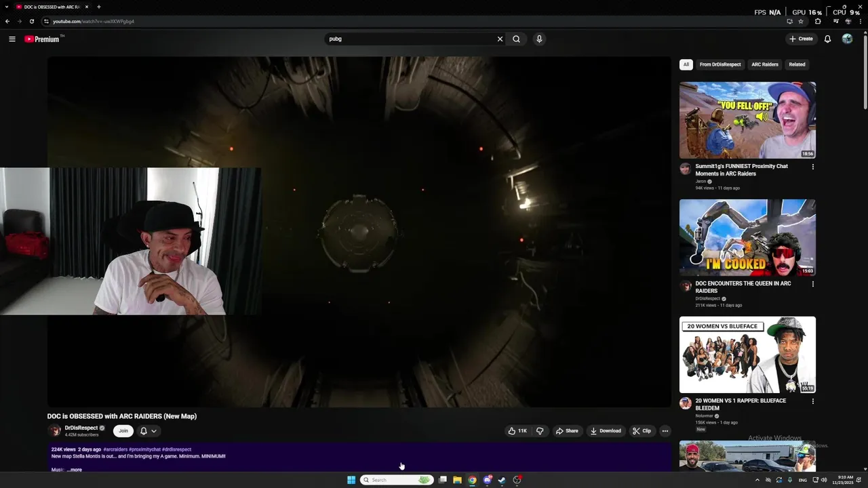Open DOC ENCOUNTERS THE QUEEN thumbnail

tap(747, 237)
